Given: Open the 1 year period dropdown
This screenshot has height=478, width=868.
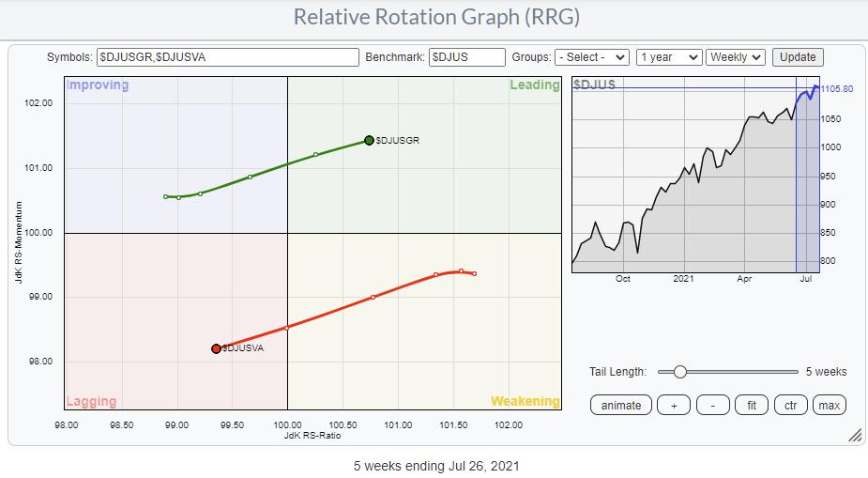Looking at the screenshot, I should [668, 57].
